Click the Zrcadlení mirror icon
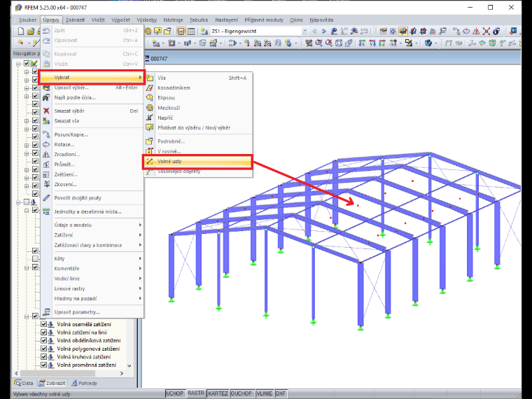This screenshot has width=532, height=399. tap(46, 155)
